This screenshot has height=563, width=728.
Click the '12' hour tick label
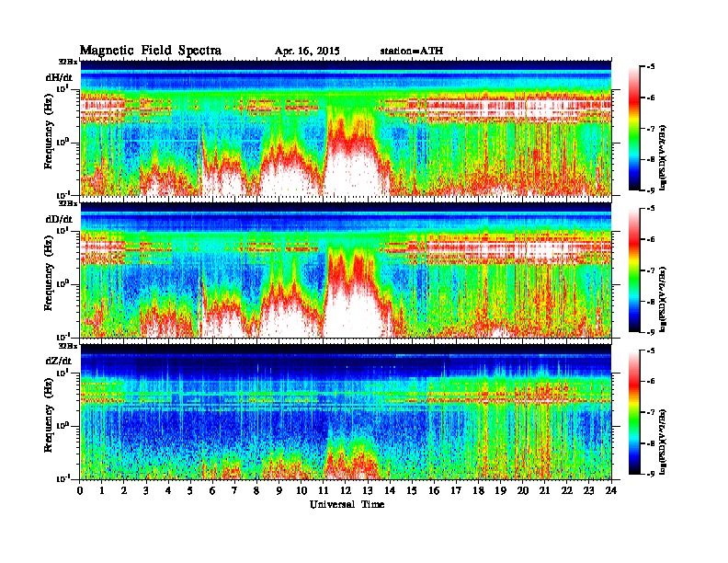346,491
